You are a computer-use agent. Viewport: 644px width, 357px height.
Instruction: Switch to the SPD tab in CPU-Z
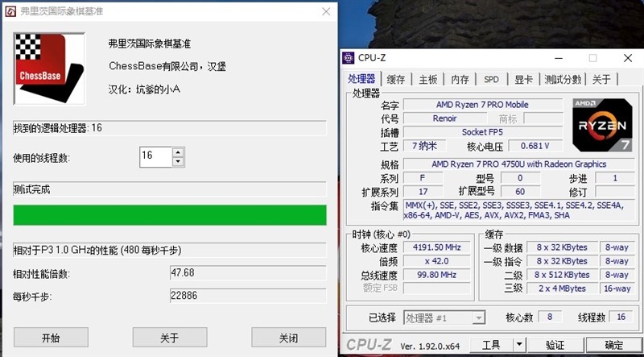(491, 80)
